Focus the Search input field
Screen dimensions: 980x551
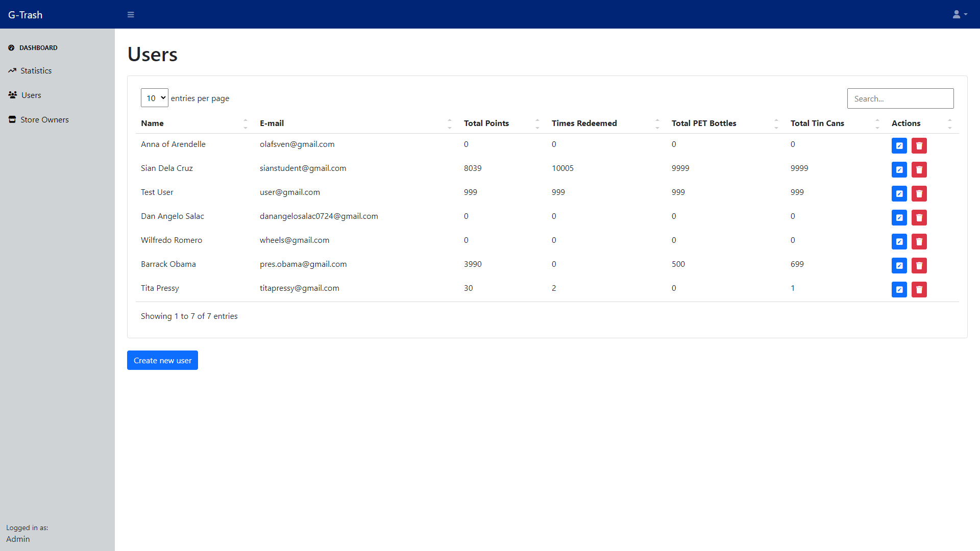900,98
